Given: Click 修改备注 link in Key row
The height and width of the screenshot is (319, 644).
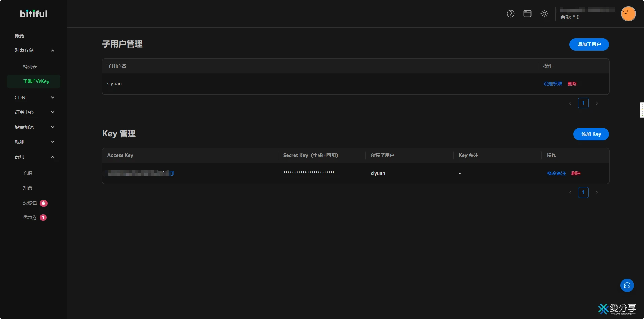Looking at the screenshot, I should pos(556,173).
